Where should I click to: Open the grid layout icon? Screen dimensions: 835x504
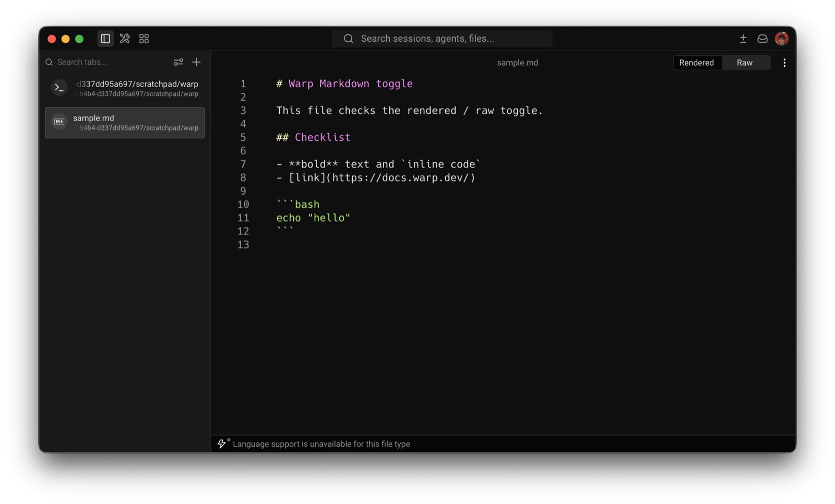(144, 39)
